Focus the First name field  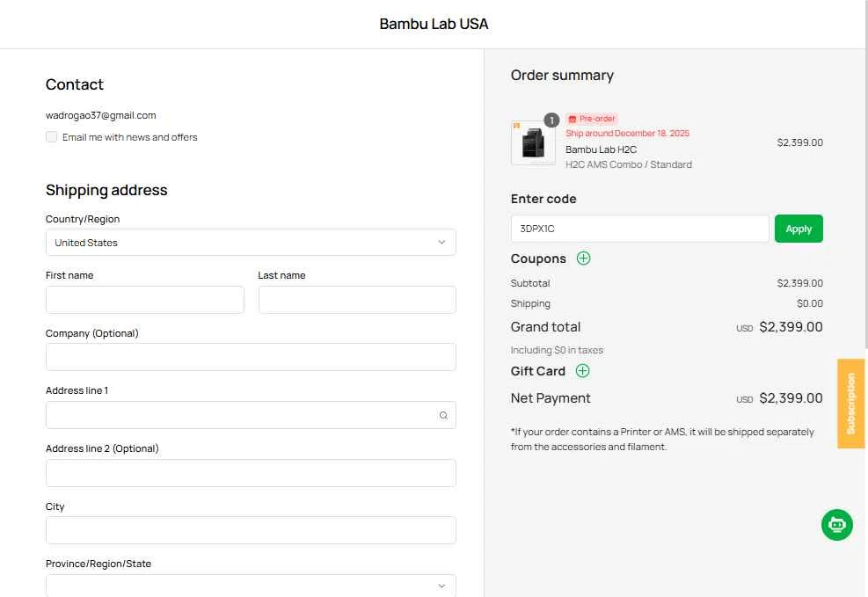pyautogui.click(x=145, y=300)
